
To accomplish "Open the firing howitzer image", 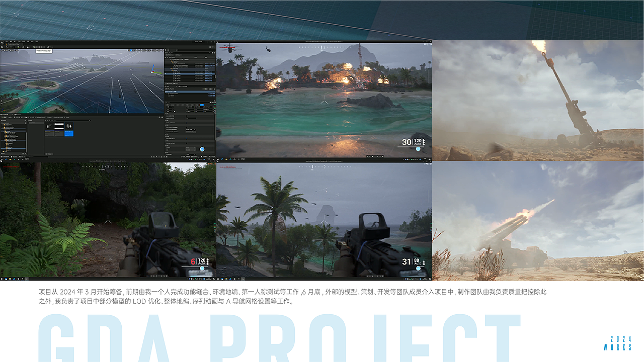I will 538,101.
